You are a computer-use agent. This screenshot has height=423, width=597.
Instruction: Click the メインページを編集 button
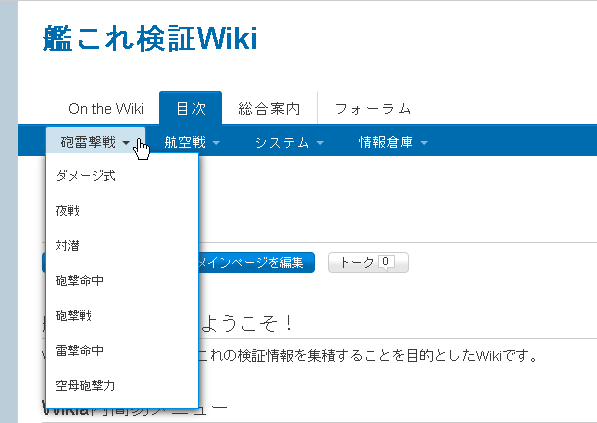257,262
